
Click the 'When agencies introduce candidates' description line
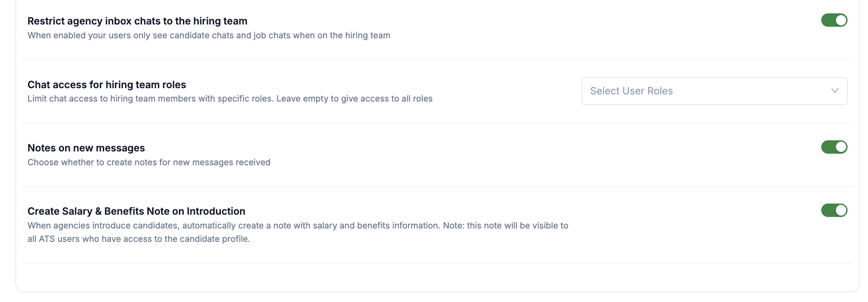click(x=298, y=225)
